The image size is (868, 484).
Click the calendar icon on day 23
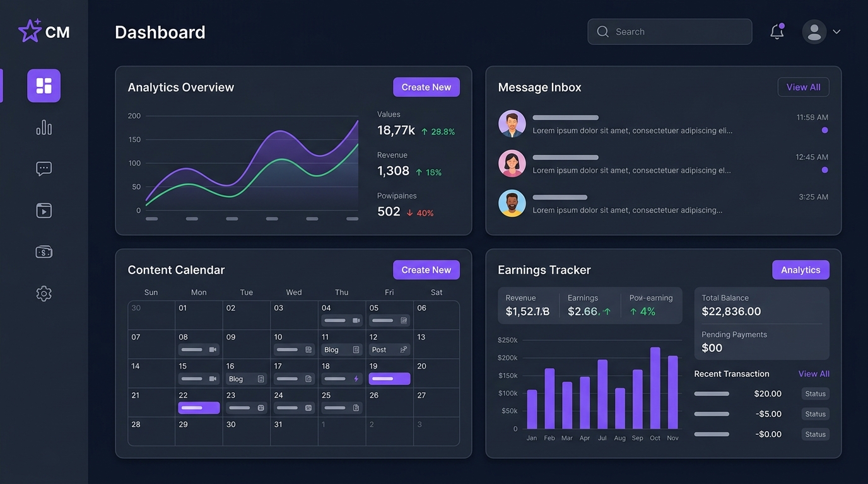261,408
